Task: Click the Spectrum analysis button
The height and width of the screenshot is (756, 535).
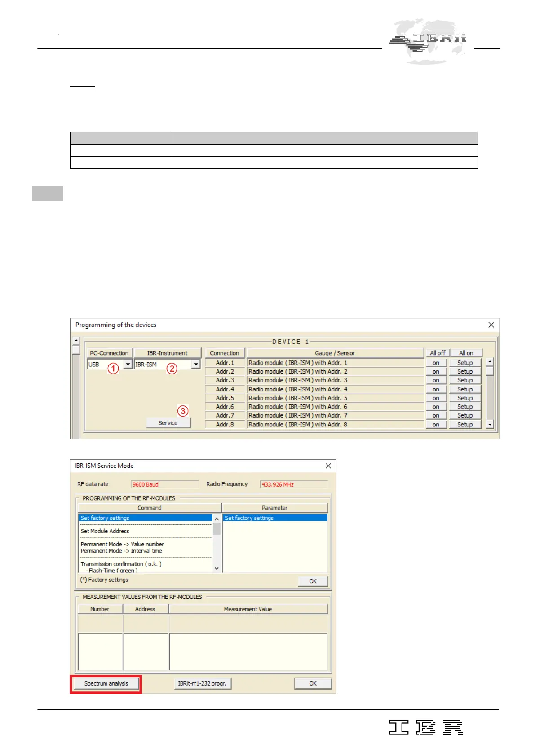Action: pos(106,683)
